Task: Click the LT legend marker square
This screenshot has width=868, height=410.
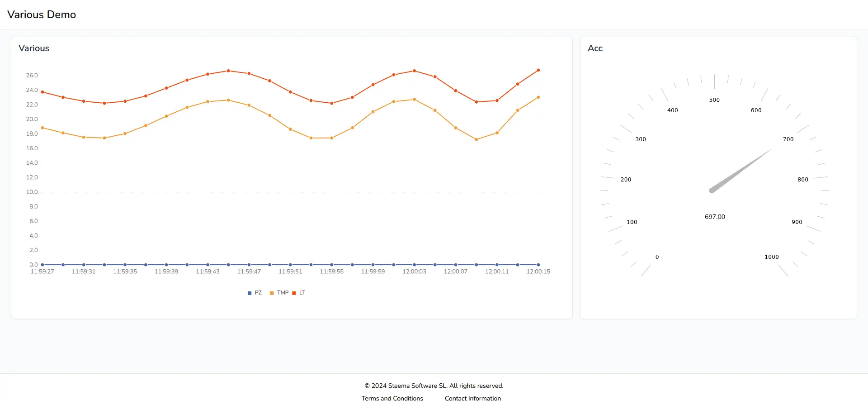Action: [x=294, y=293]
